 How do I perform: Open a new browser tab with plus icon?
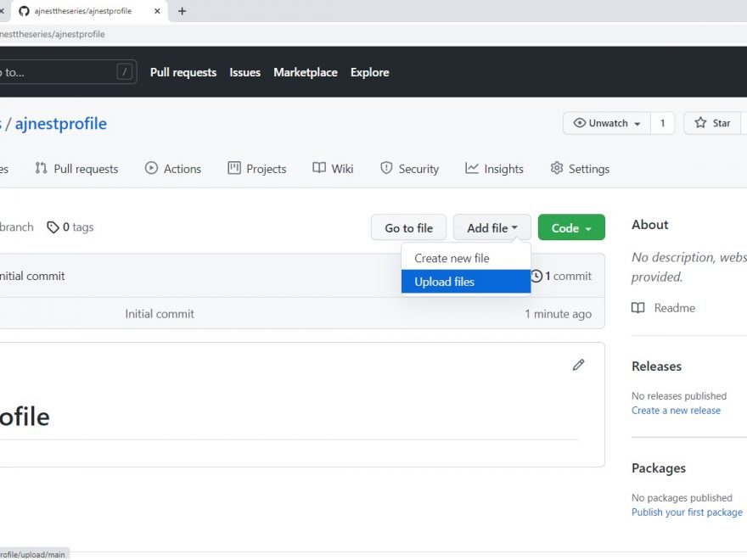point(182,11)
